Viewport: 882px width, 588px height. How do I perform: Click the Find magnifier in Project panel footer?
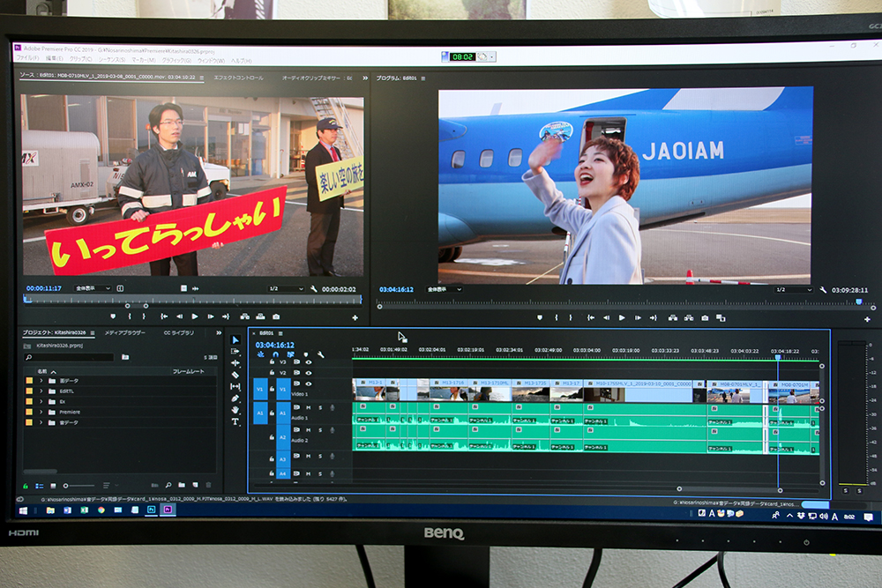click(168, 485)
